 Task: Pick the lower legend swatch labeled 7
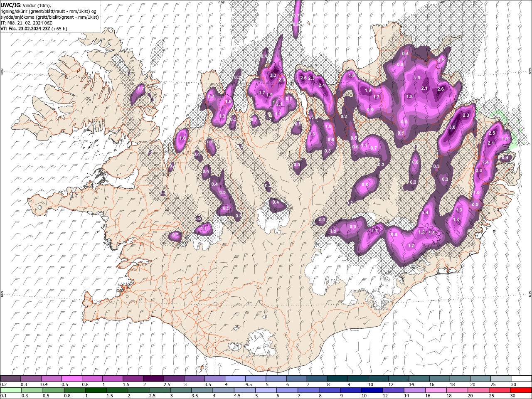[308, 390]
